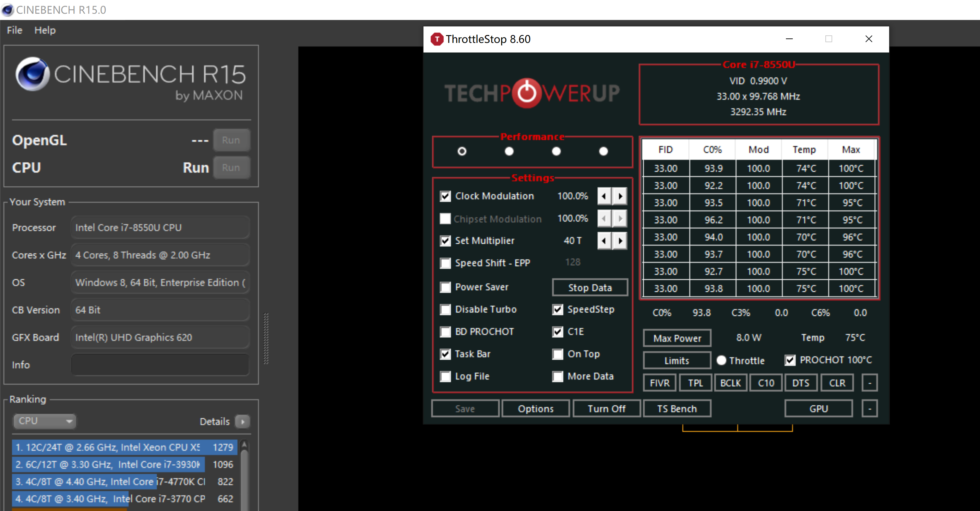This screenshot has width=980, height=511.
Task: Open the File menu in Cinebench
Action: pos(14,30)
